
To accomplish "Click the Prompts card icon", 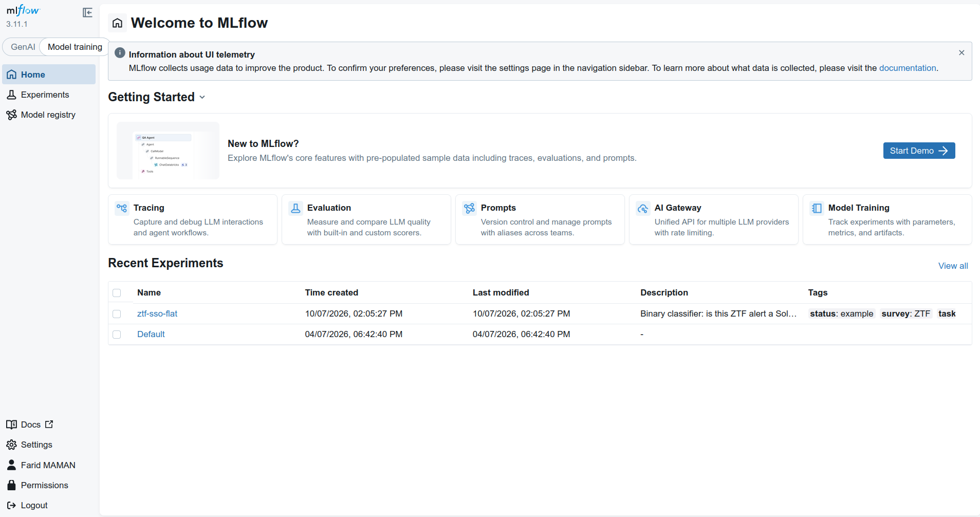I will point(469,208).
